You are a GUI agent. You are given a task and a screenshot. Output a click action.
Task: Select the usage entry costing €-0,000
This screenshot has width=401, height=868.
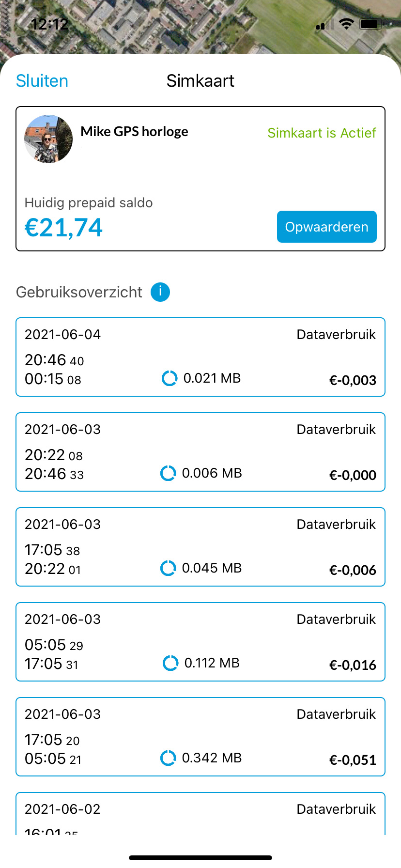click(x=200, y=452)
